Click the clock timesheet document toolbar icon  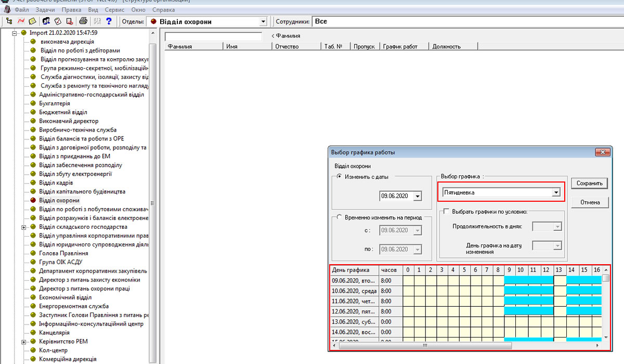click(58, 21)
